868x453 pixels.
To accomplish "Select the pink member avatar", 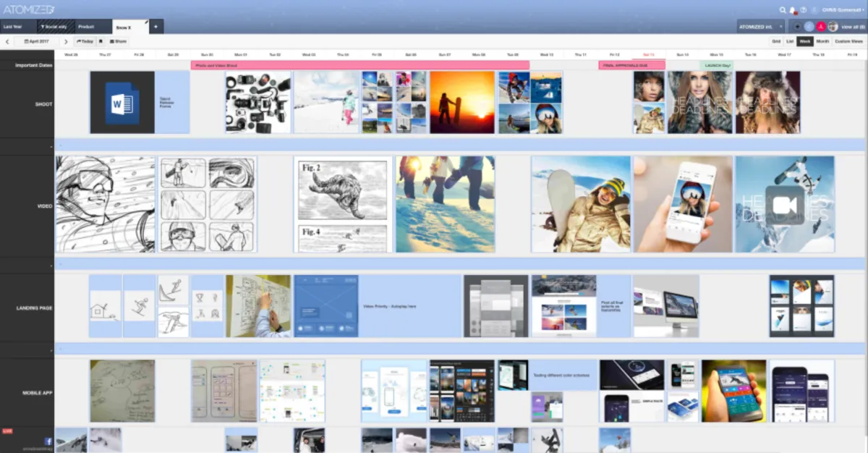I will point(821,27).
